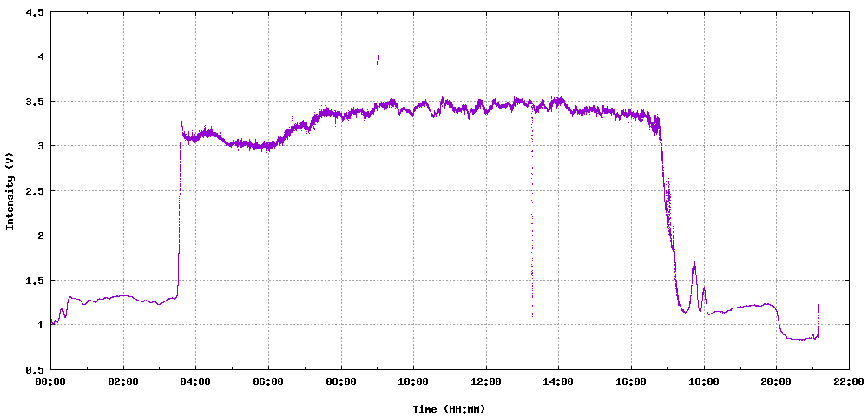Click the 0.5 y-axis tick label
The image size is (868, 417).
pyautogui.click(x=35, y=369)
